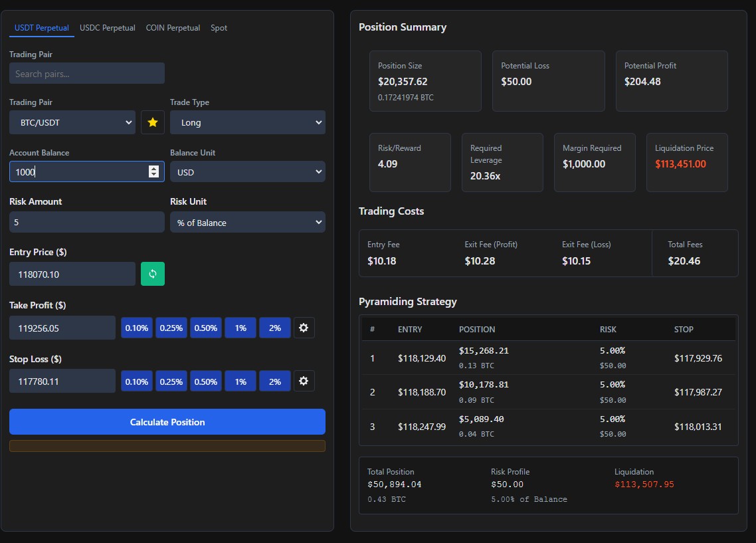Viewport: 756px width, 543px height.
Task: Click pyramiding entry $118,129.40 in row 1
Action: coord(422,358)
